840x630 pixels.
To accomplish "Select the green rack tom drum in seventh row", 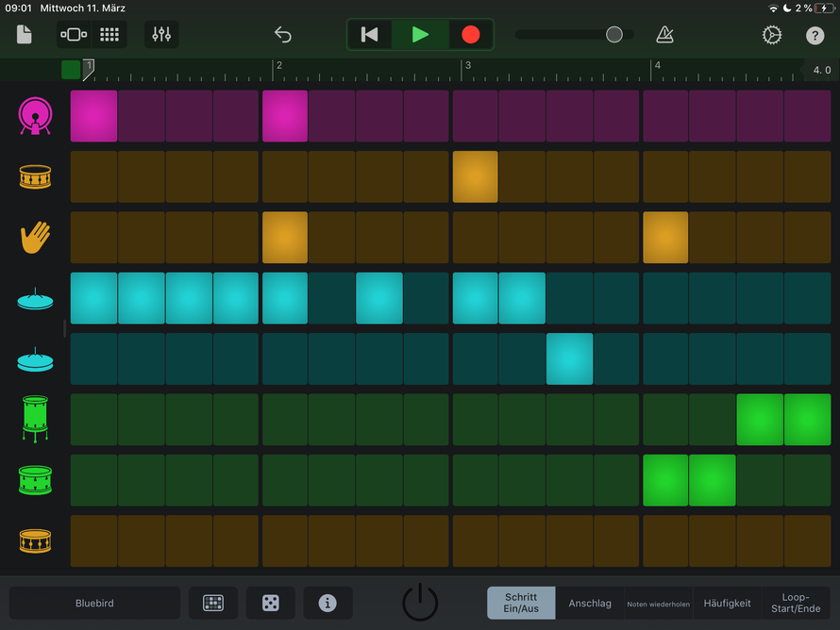I will pos(35,480).
